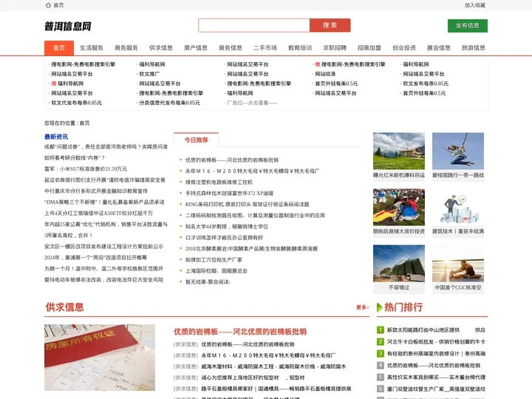Click the green arrow icon beside 热门排行

pos(380,307)
